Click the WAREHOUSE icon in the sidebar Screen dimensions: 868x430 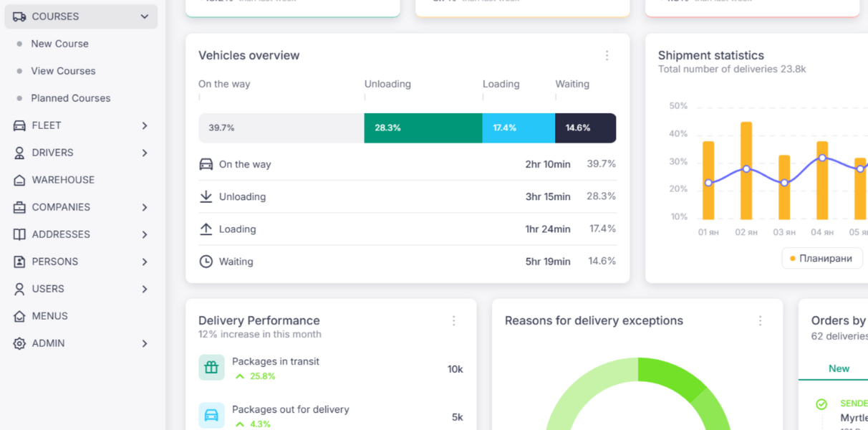pyautogui.click(x=19, y=180)
